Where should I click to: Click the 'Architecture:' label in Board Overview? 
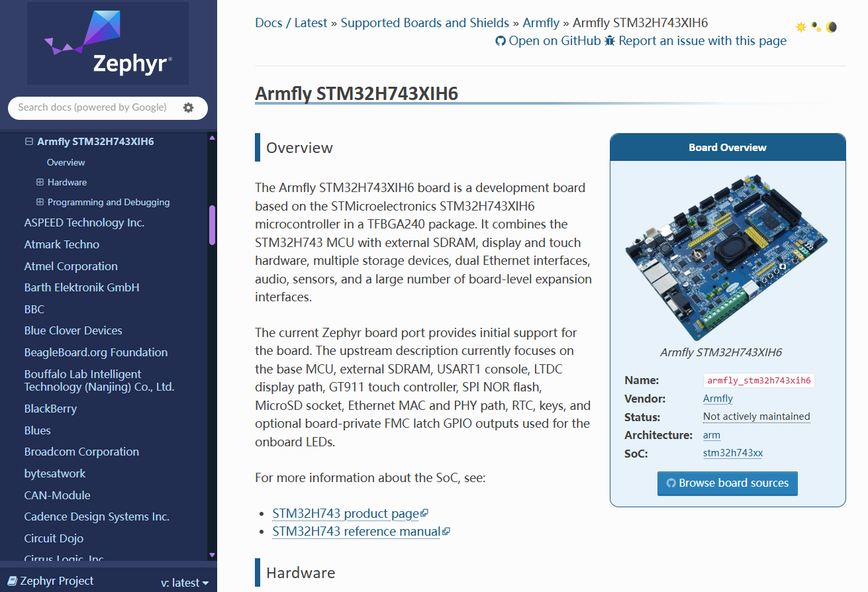pos(658,435)
